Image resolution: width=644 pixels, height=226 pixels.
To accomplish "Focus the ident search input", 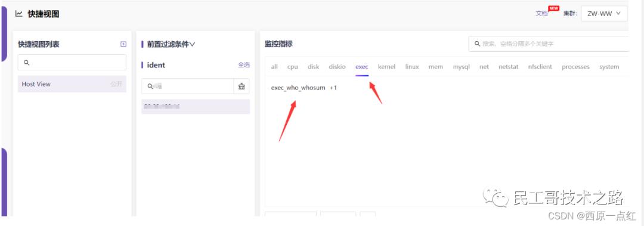I will click(x=188, y=86).
